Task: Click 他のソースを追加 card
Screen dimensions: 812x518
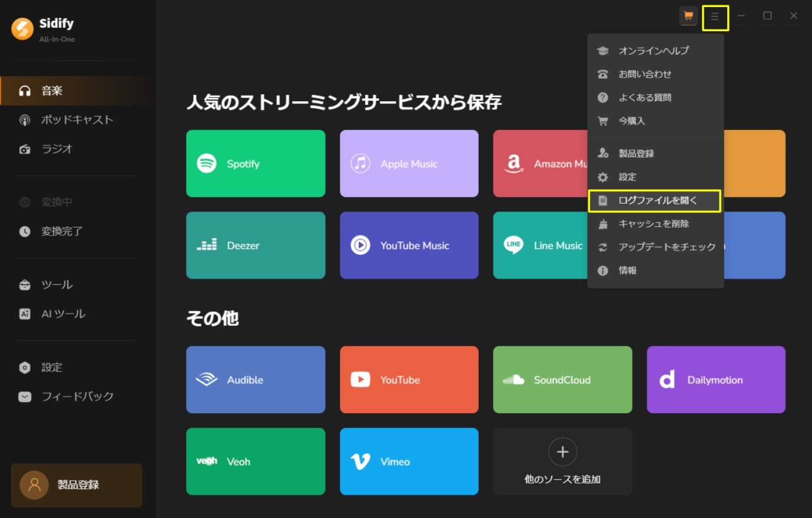Action: (x=562, y=461)
